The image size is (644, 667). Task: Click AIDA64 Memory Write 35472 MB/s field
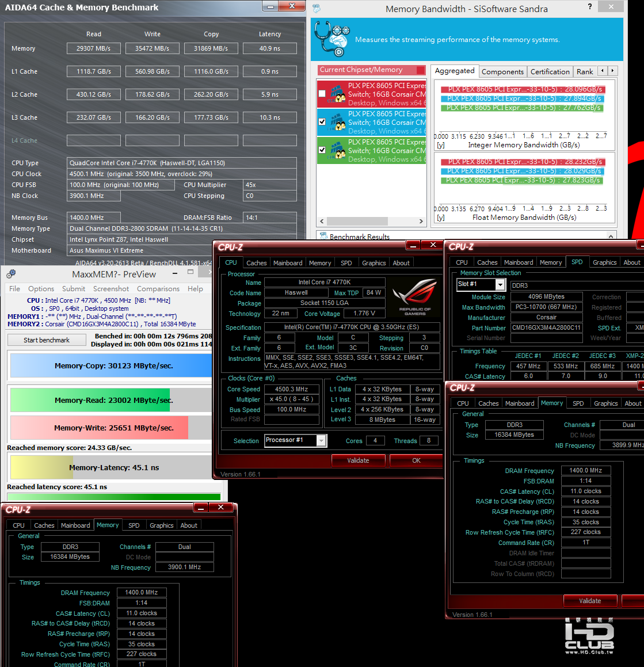(x=153, y=48)
